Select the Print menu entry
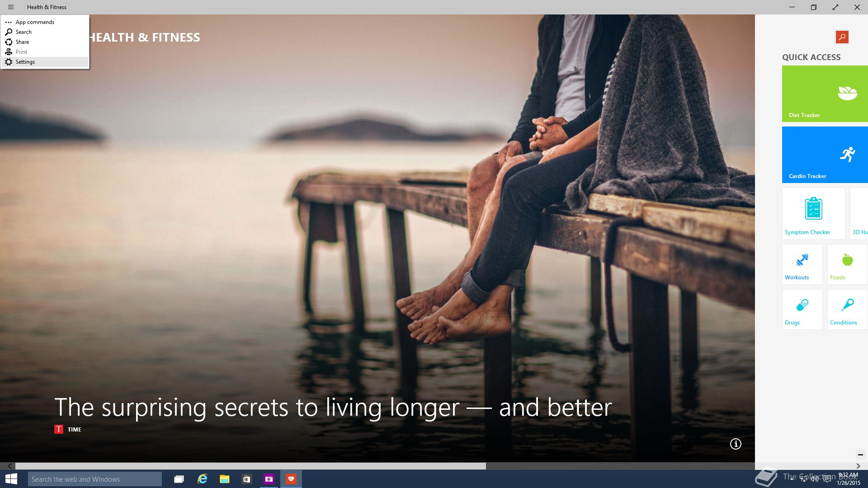This screenshot has width=868, height=488. 45,52
